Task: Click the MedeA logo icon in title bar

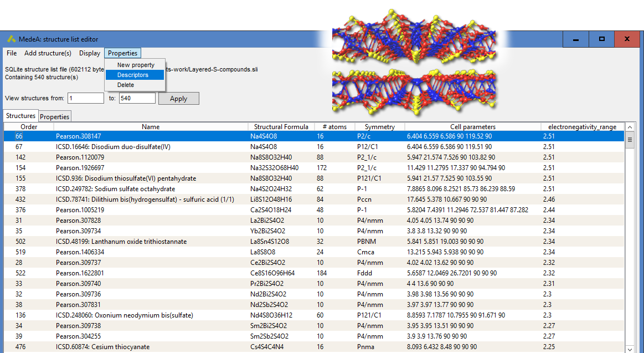Action: click(x=12, y=39)
